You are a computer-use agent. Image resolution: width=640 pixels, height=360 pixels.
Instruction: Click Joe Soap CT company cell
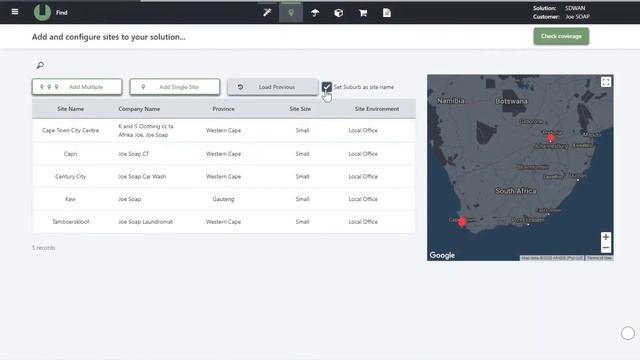(133, 154)
